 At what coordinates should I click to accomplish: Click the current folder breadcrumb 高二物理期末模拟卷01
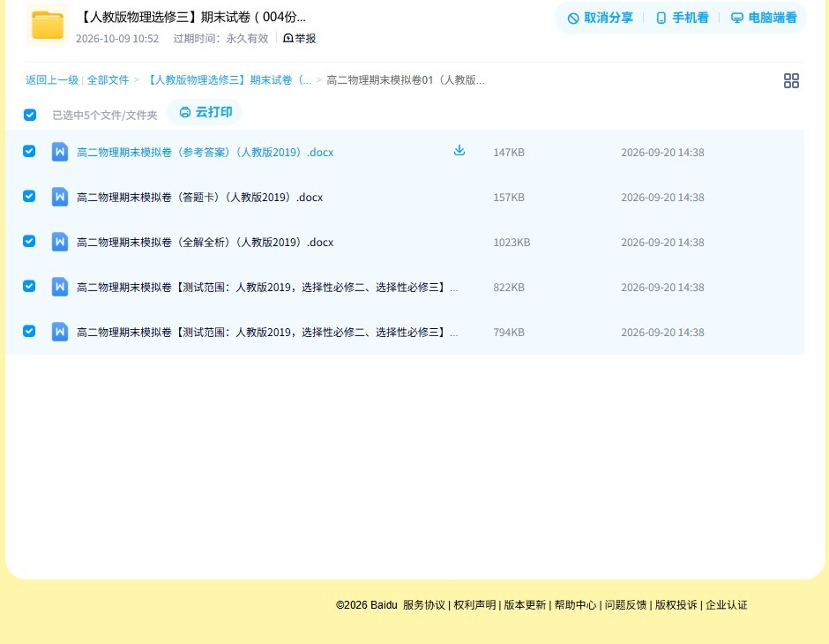tap(406, 80)
